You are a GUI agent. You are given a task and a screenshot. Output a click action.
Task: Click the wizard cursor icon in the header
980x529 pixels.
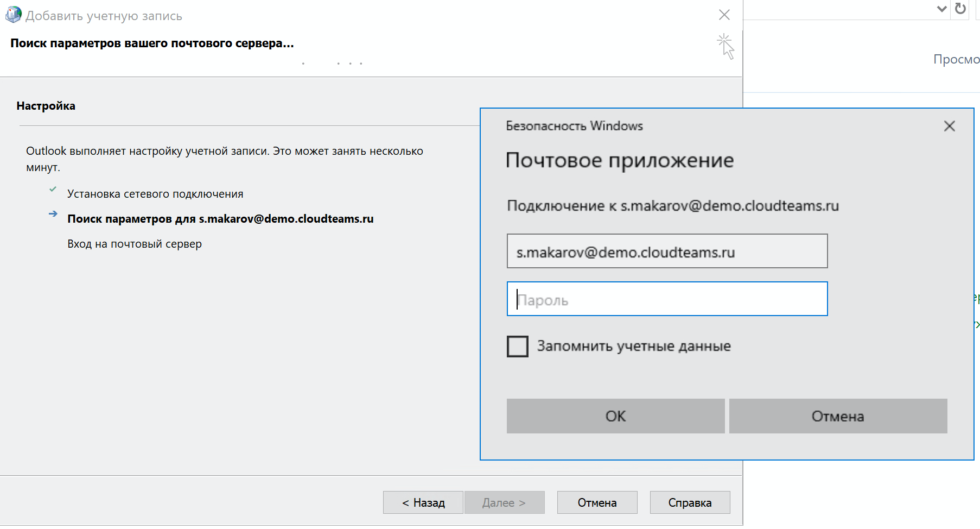click(x=726, y=46)
